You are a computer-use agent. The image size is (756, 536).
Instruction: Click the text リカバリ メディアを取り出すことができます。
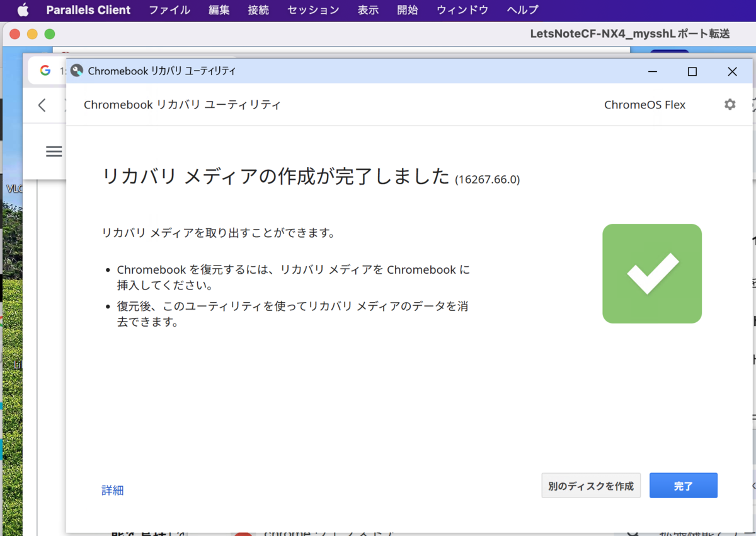pos(218,233)
